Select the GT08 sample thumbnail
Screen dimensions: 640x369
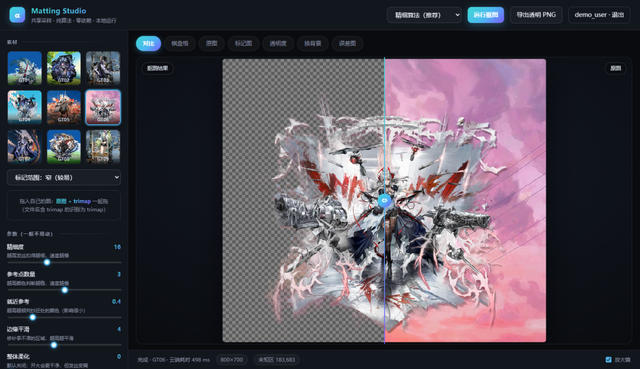(64, 147)
